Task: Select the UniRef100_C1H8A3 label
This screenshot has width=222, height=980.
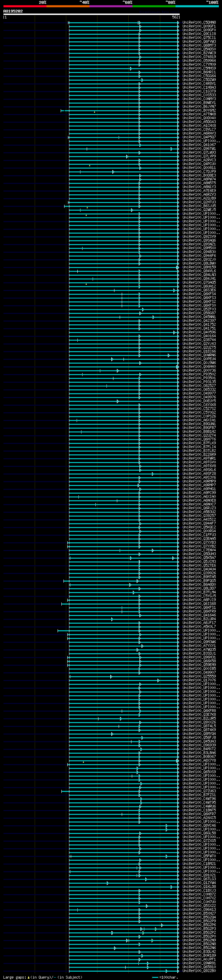Action: pyautogui.click(x=199, y=88)
